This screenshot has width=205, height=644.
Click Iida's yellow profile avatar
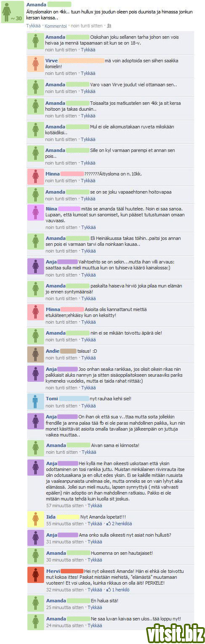pyautogui.click(x=35, y=520)
